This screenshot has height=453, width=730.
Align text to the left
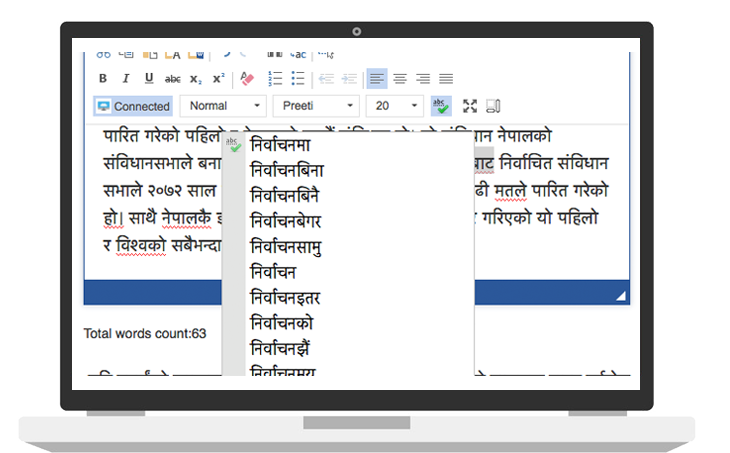[376, 78]
